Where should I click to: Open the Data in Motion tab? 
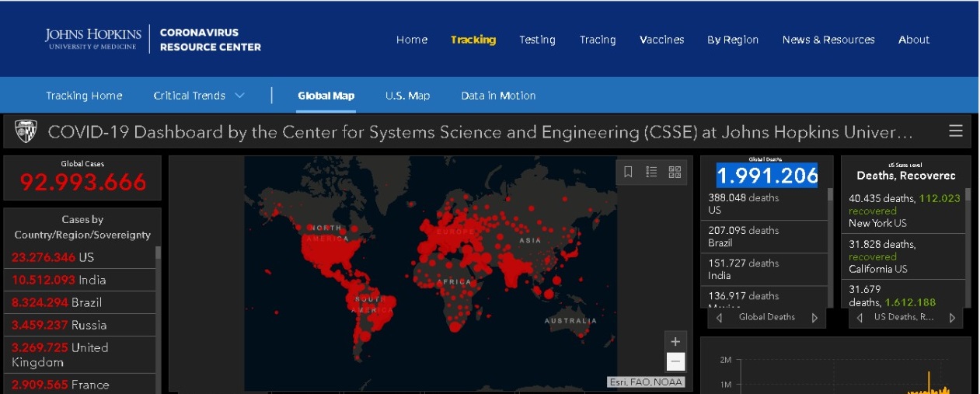tap(498, 96)
